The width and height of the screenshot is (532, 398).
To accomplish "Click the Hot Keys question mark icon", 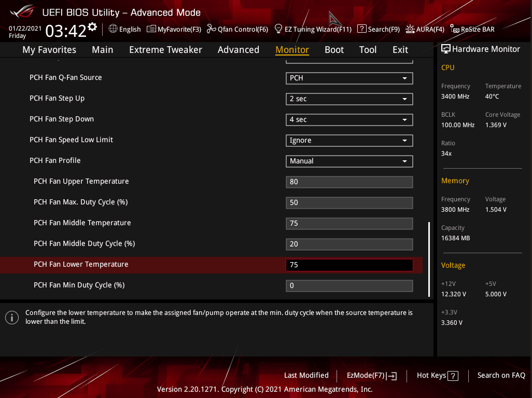I will point(453,376).
